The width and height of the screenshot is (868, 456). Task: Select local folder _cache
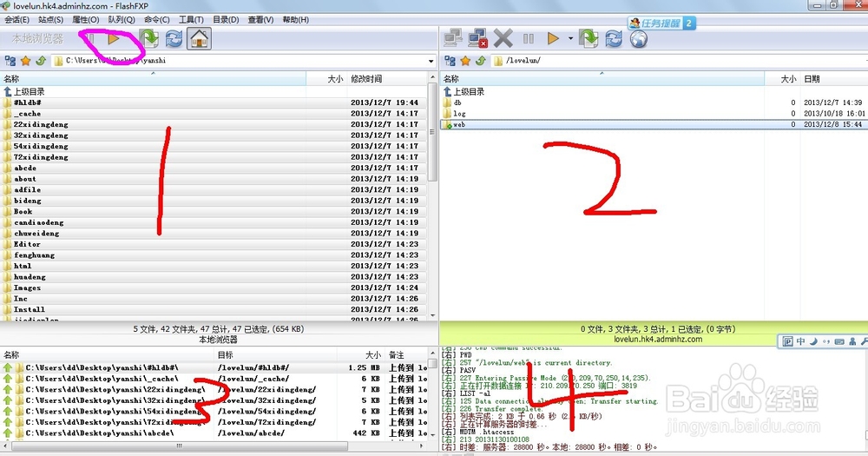214,114
